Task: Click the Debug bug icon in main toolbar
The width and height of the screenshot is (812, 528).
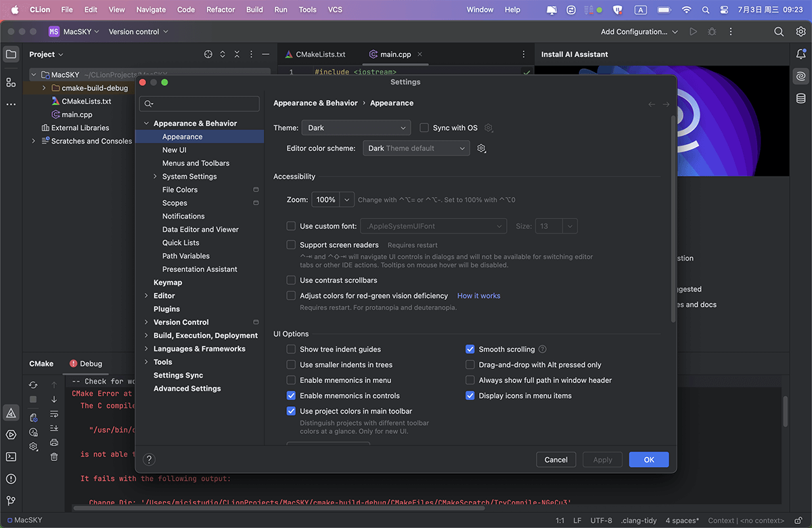Action: 712,32
